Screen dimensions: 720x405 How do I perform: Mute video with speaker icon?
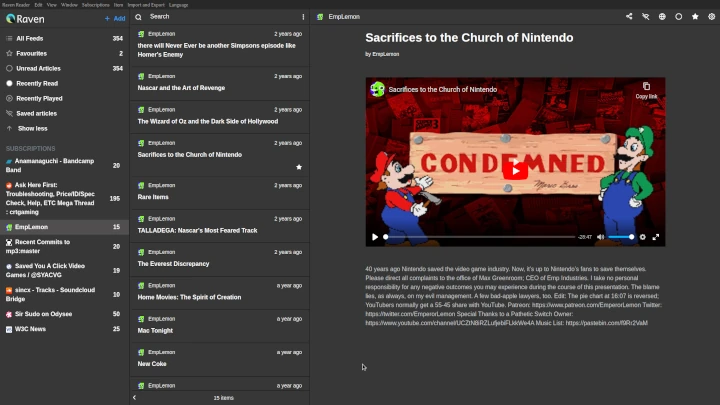[x=600, y=237]
